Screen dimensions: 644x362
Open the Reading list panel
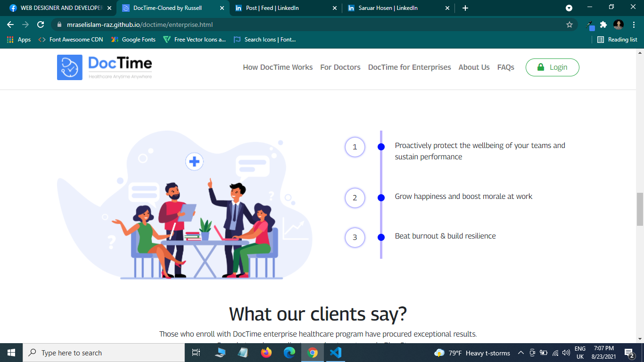(x=617, y=40)
